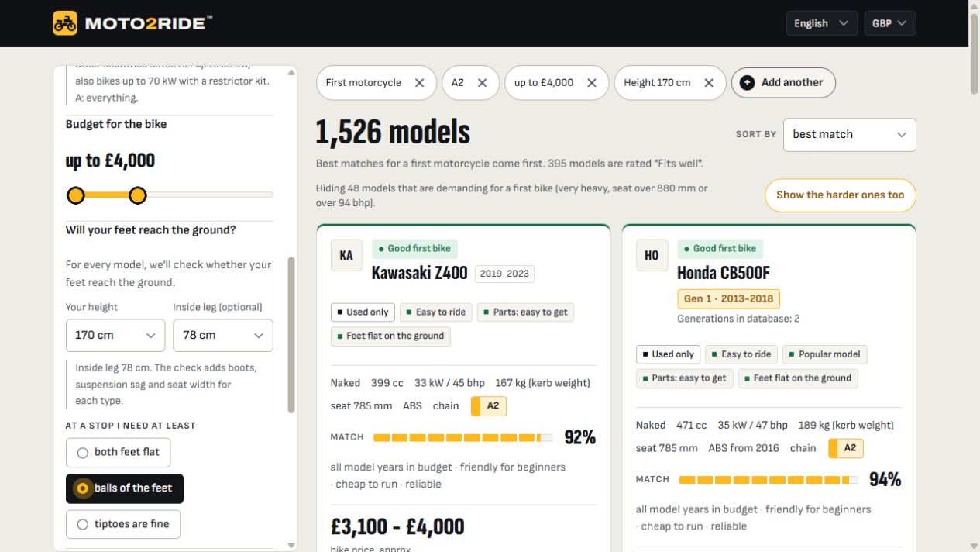
Task: Click the 92% match score on Kawasaki Z400
Action: [x=579, y=438]
